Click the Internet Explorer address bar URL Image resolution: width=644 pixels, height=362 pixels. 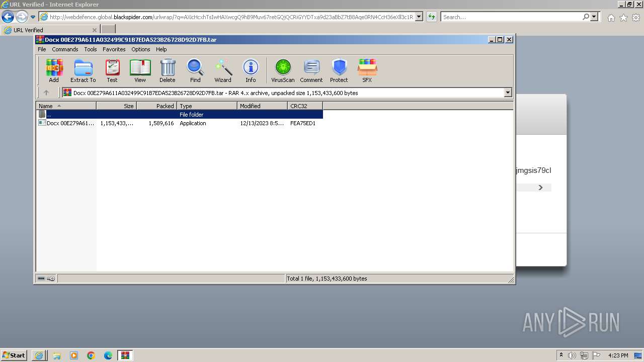click(x=231, y=17)
